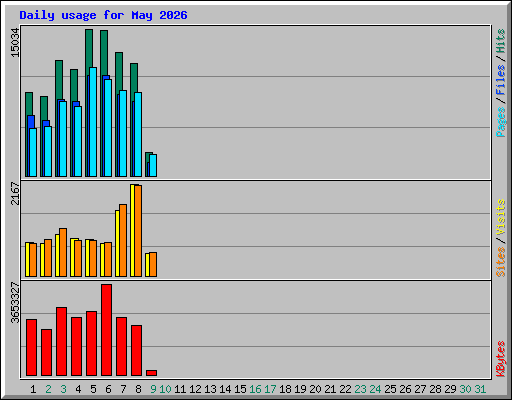Click the 'Pages' legend label

tap(500, 122)
